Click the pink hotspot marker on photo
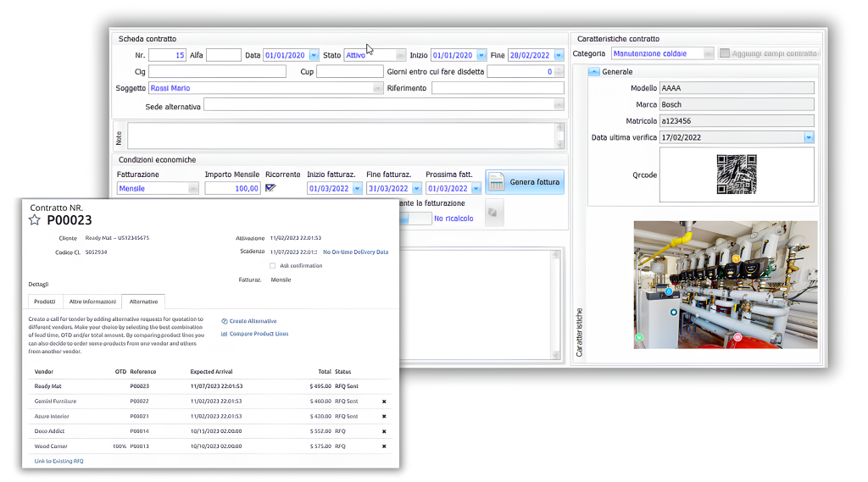This screenshot has width=868, height=482. tap(737, 337)
